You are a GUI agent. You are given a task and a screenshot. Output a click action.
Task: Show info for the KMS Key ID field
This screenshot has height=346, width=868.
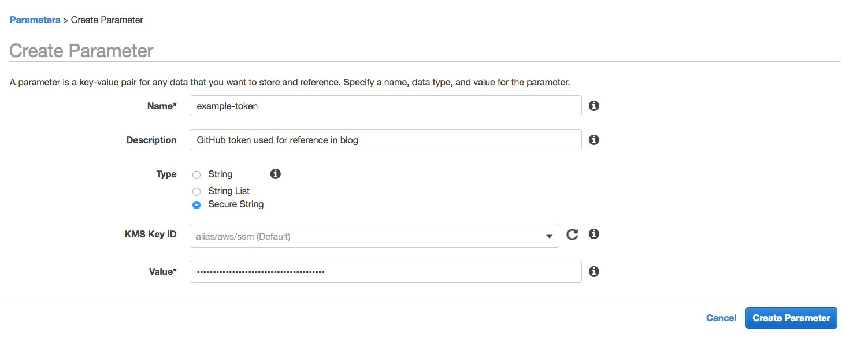point(593,234)
